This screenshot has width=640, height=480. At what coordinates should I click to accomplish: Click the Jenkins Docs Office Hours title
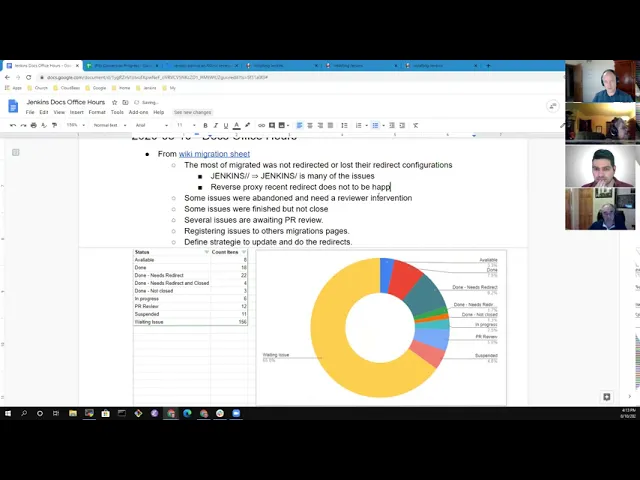click(66, 102)
